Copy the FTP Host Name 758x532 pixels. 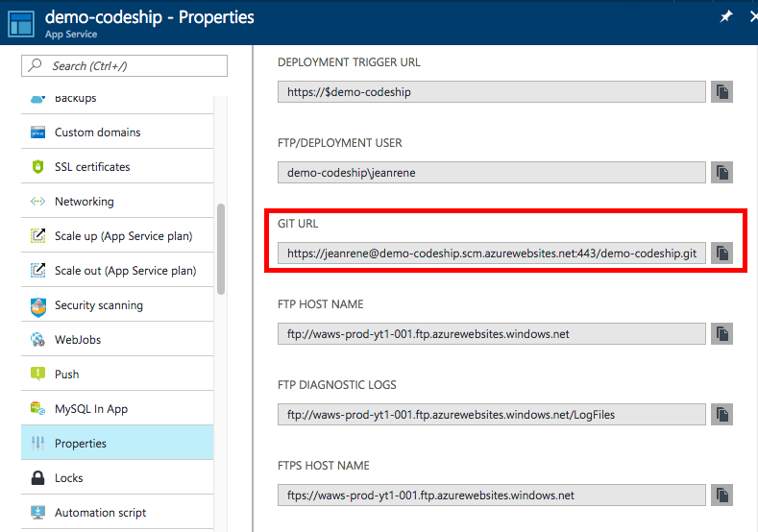[721, 334]
